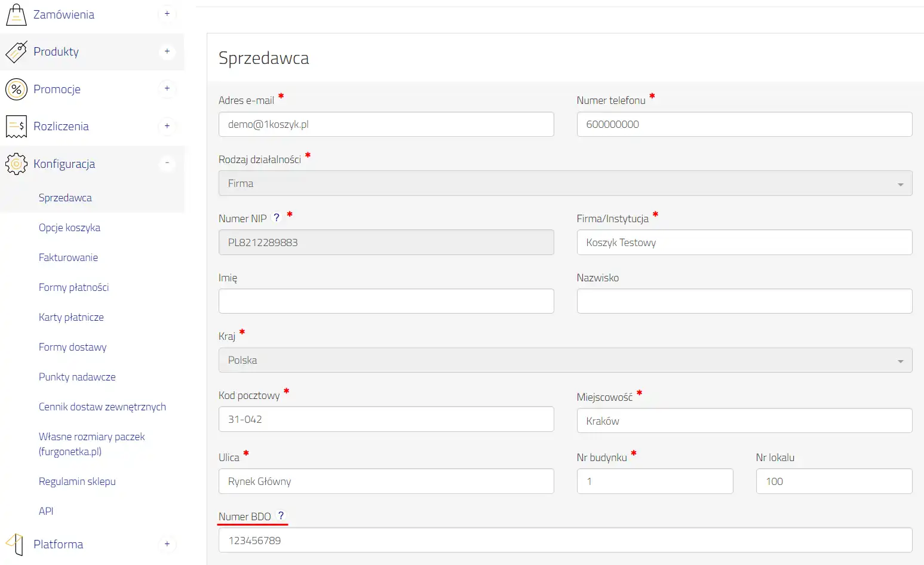Image resolution: width=924 pixels, height=565 pixels.
Task: Click the Promocje percent icon
Action: point(16,89)
